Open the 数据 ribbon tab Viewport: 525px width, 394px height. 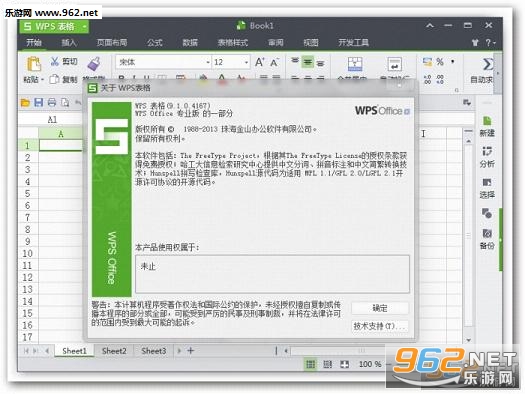tap(190, 43)
